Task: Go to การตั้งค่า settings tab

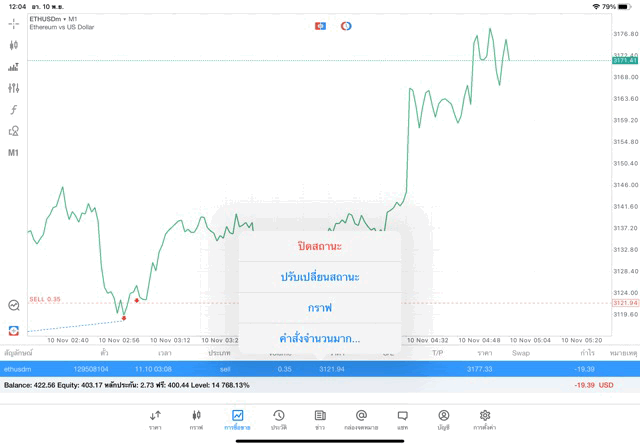Action: (485, 420)
